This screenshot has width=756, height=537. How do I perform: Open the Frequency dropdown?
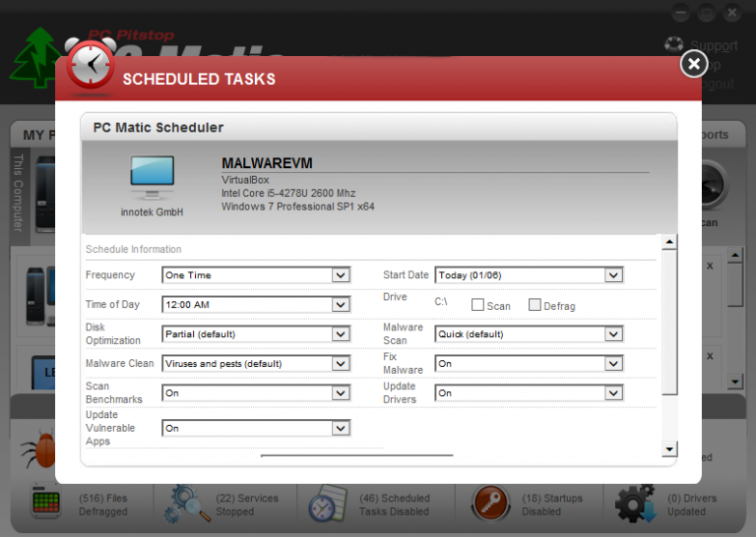(x=256, y=275)
